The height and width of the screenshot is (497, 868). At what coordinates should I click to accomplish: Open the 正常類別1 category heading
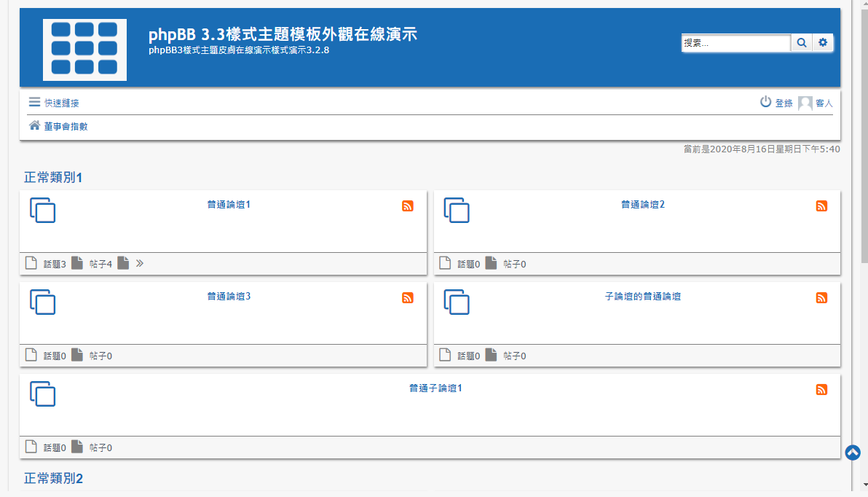[x=53, y=177]
